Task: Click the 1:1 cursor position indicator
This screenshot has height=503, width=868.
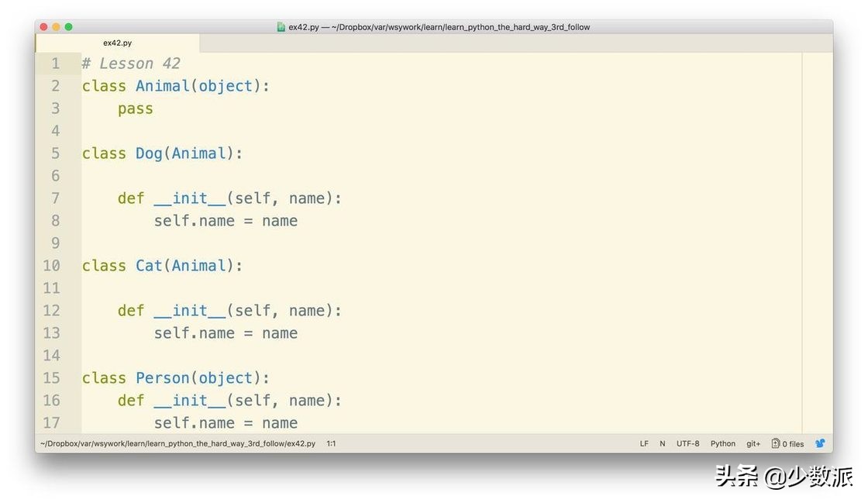Action: 331,443
